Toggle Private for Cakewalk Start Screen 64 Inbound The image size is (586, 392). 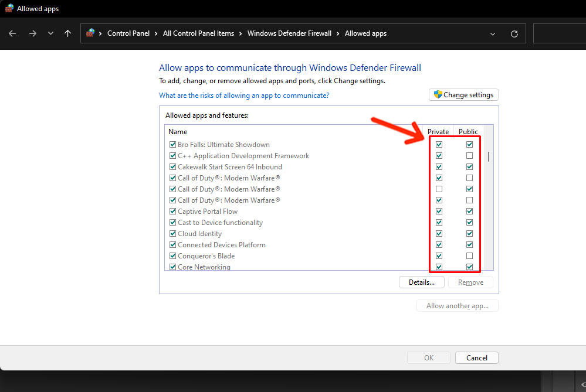coord(439,167)
